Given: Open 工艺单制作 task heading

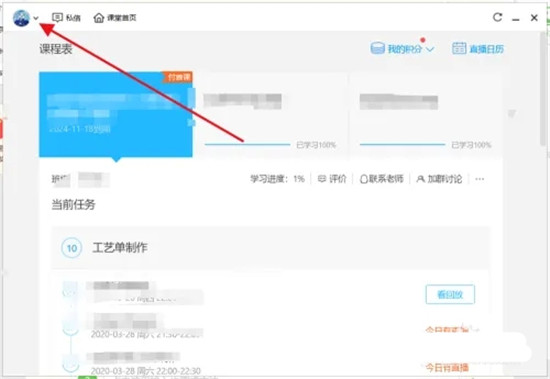Looking at the screenshot, I should [120, 248].
